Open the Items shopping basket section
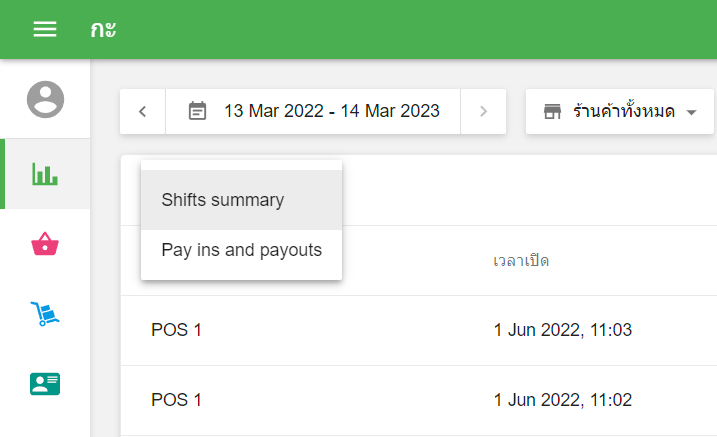The width and height of the screenshot is (717, 437). [45, 243]
